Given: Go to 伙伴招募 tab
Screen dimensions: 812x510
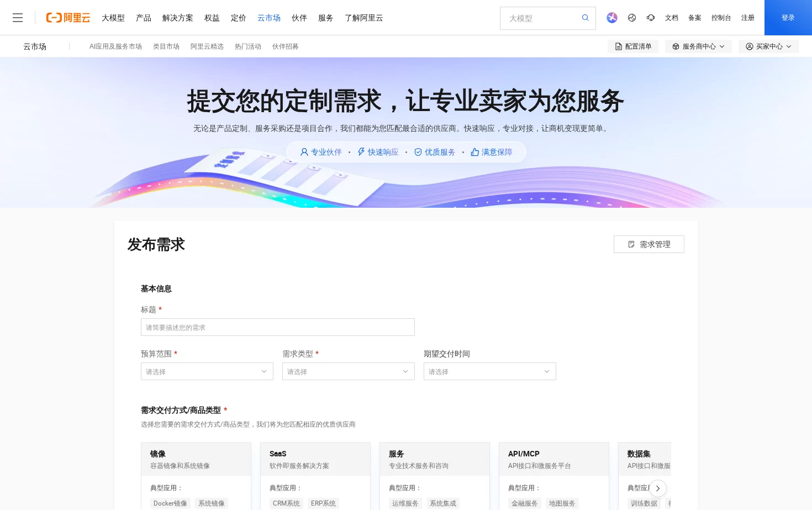Looking at the screenshot, I should [286, 46].
